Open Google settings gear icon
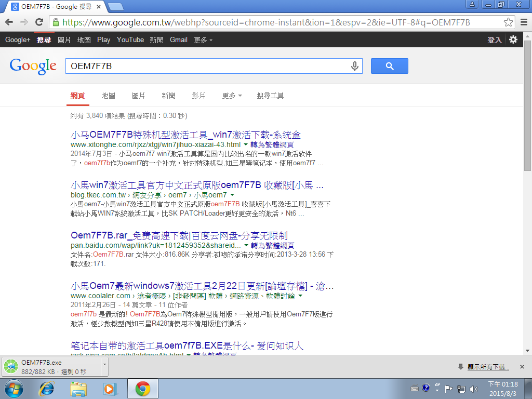The image size is (532, 399). pos(513,39)
